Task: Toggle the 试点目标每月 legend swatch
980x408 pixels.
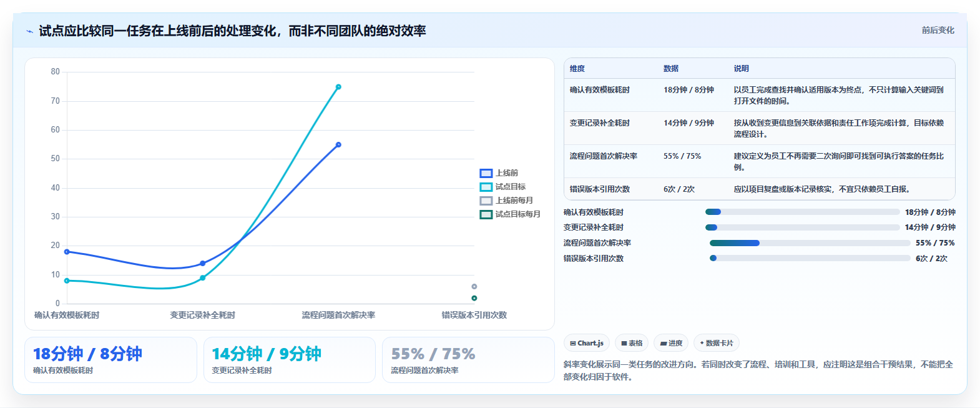Action: click(x=486, y=214)
